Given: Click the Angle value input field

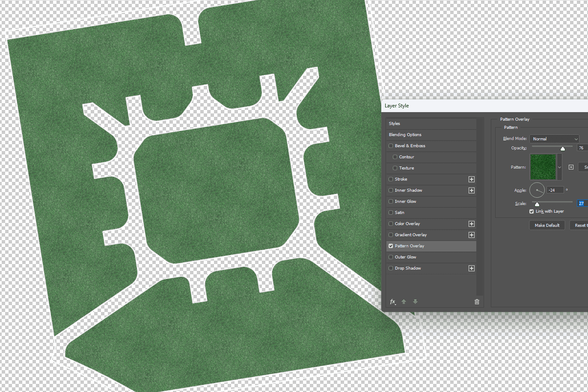Looking at the screenshot, I should [555, 190].
